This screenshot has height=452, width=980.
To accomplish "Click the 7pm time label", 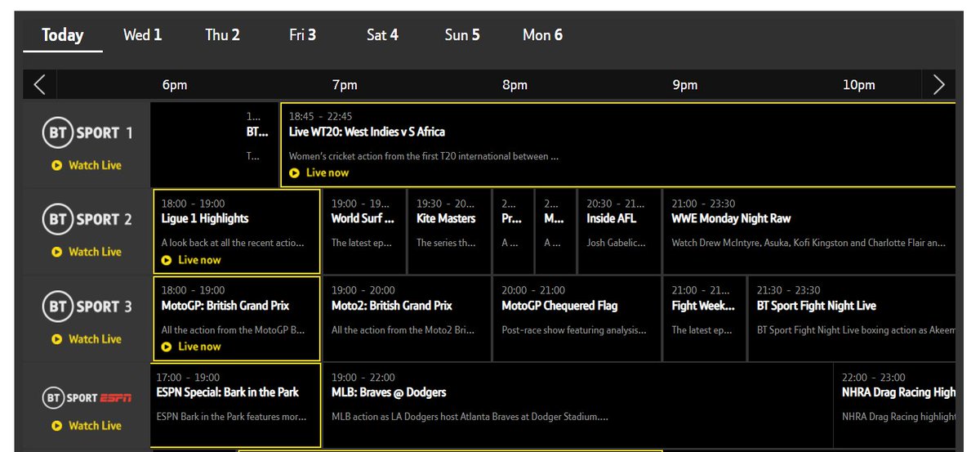I will tap(345, 85).
